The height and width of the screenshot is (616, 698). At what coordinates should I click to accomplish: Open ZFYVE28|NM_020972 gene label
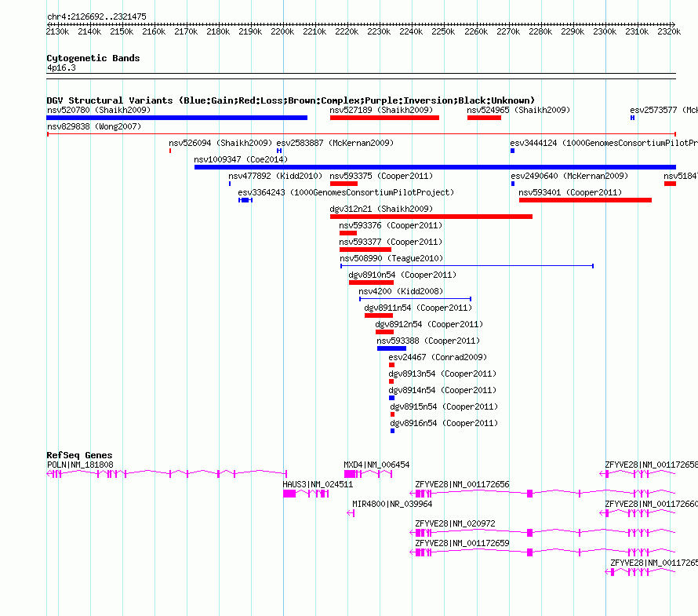coord(455,523)
